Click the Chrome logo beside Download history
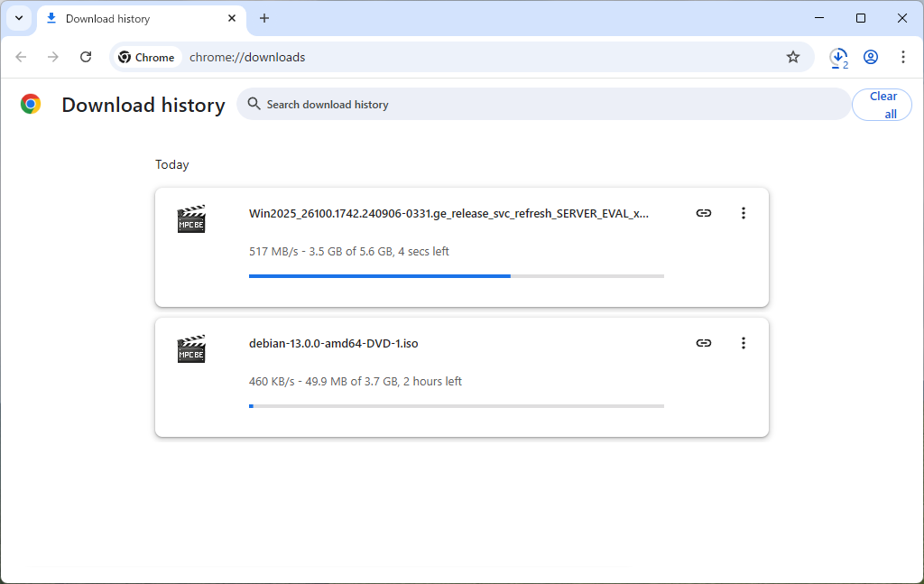The height and width of the screenshot is (584, 924). pyautogui.click(x=31, y=105)
